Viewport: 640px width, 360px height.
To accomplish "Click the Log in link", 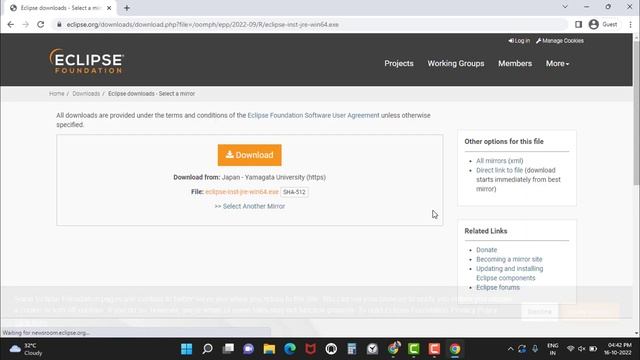I will point(519,41).
